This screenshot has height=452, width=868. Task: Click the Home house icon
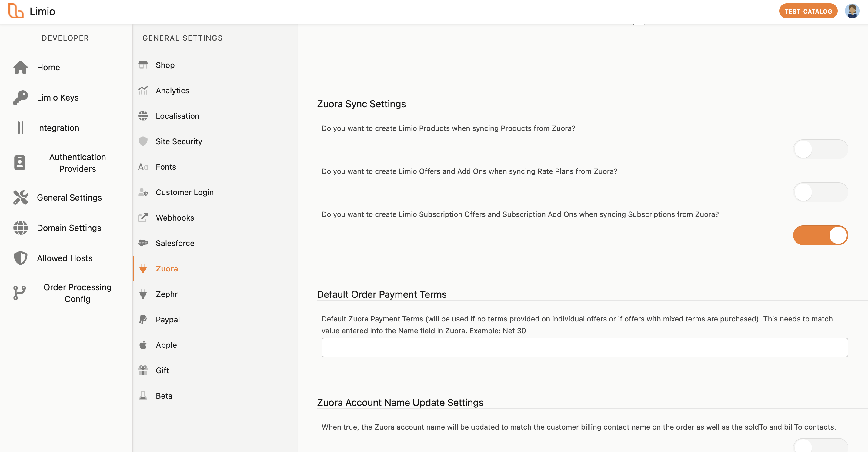coord(21,67)
